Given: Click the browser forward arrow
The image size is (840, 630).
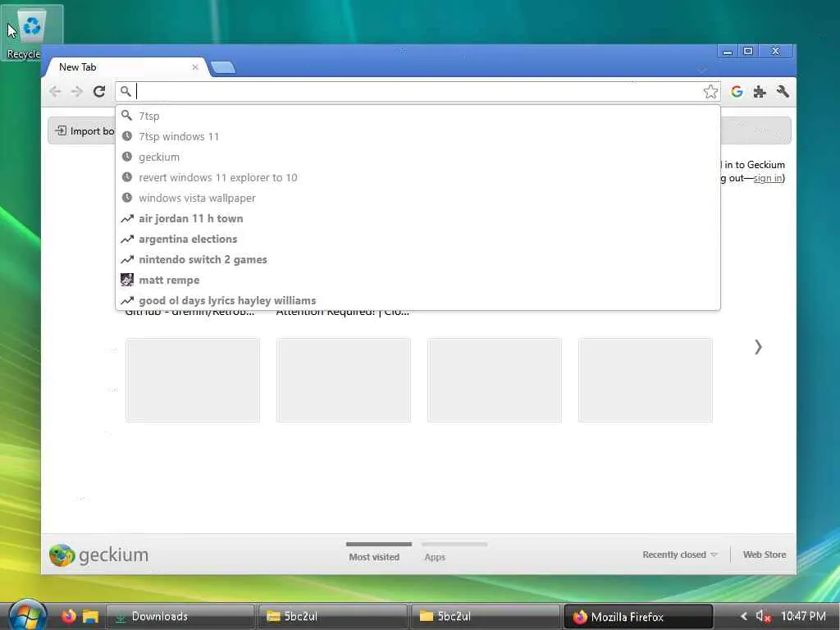Looking at the screenshot, I should tap(77, 92).
